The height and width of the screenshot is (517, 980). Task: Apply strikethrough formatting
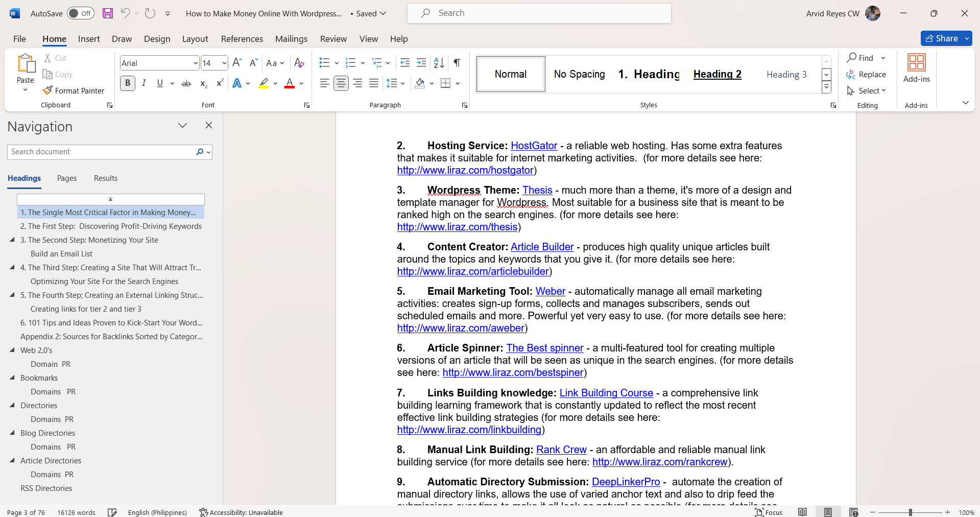(x=186, y=83)
